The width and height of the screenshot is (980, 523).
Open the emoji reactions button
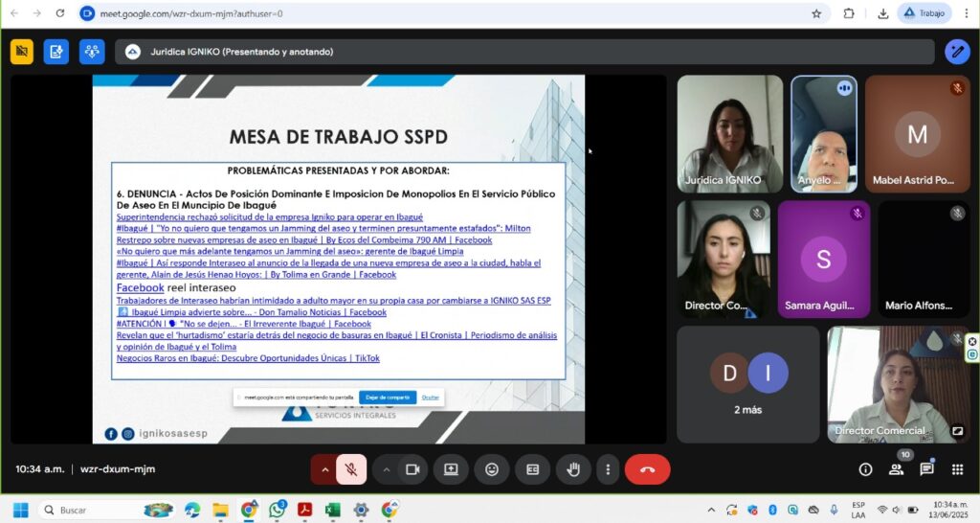pos(492,469)
